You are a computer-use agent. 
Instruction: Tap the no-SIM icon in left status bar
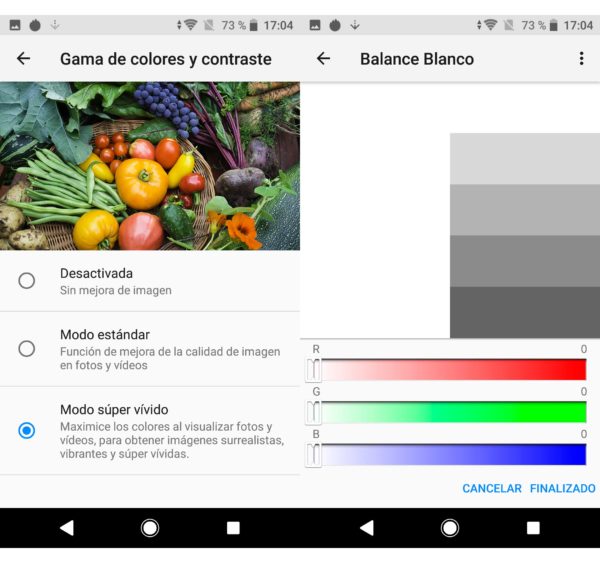[x=209, y=25]
